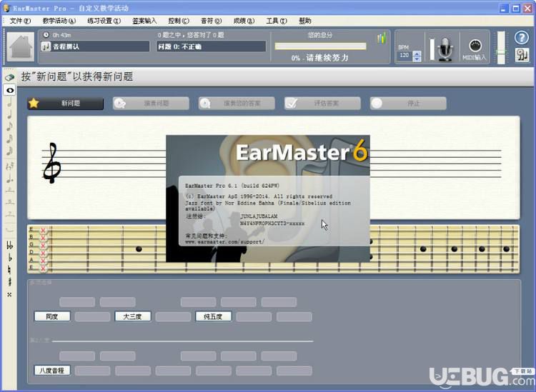Open the MIDI输入 connector icon

(x=475, y=46)
